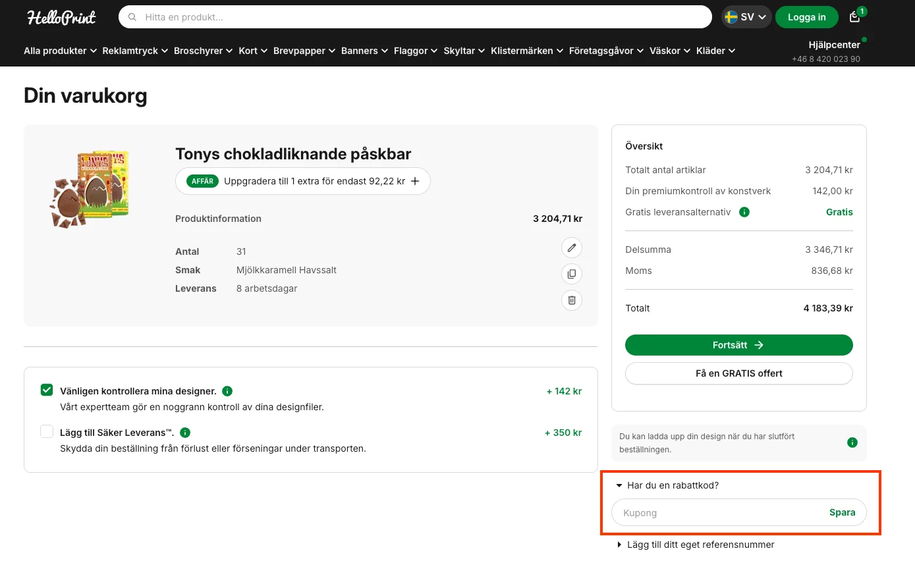915x588 pixels.
Task: Duplicate the product with copy icon
Action: [x=572, y=274]
